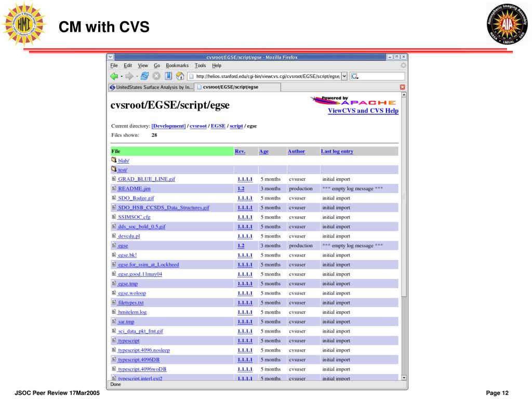532x399 pixels.
Task: Click the File column header cell
Action: pos(172,151)
